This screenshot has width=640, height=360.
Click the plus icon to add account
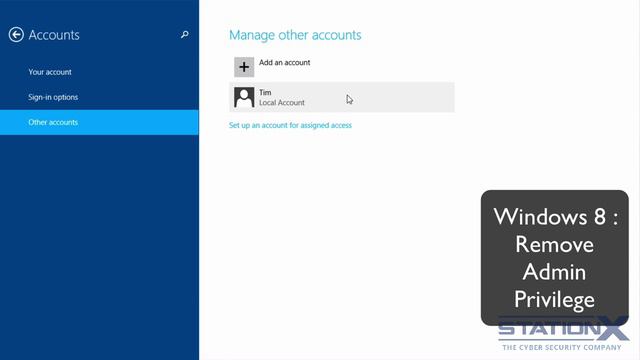pos(244,67)
